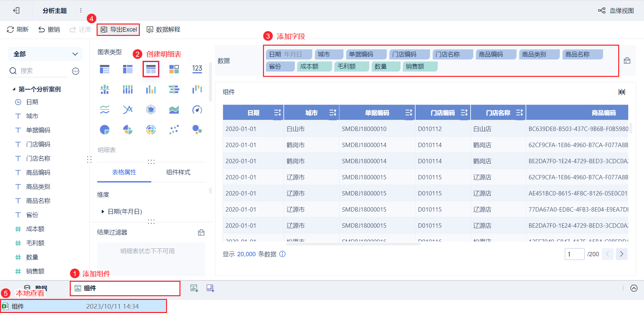644x313 pixels.
Task: Click the sort icon in 门店名称 column header
Action: click(520, 113)
